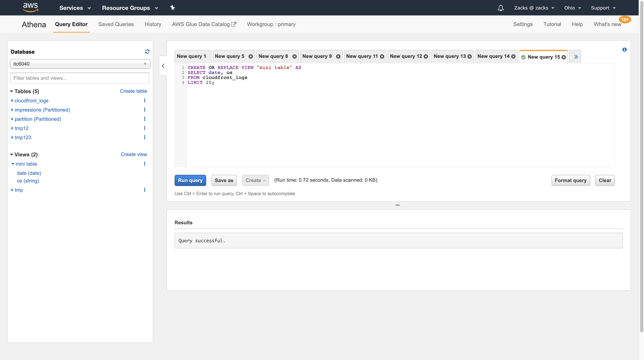Refresh the database list icon

tap(147, 51)
